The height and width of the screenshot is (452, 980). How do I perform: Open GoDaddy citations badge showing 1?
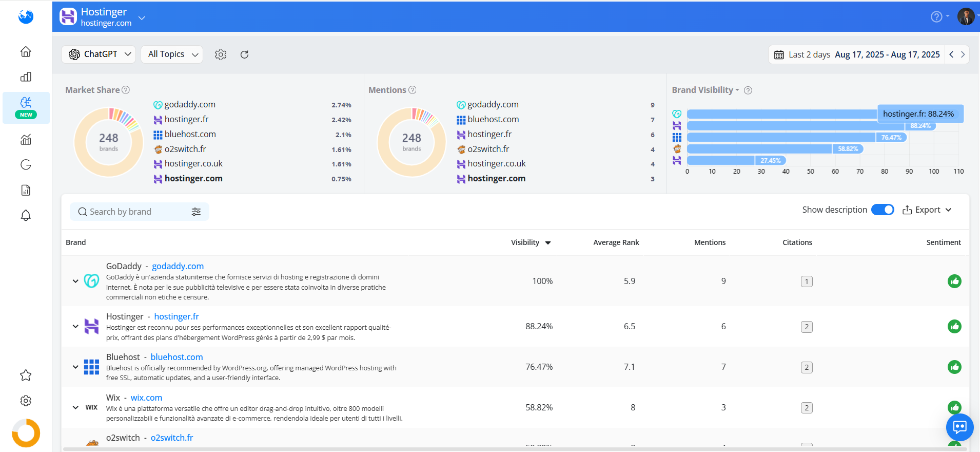[x=807, y=281]
